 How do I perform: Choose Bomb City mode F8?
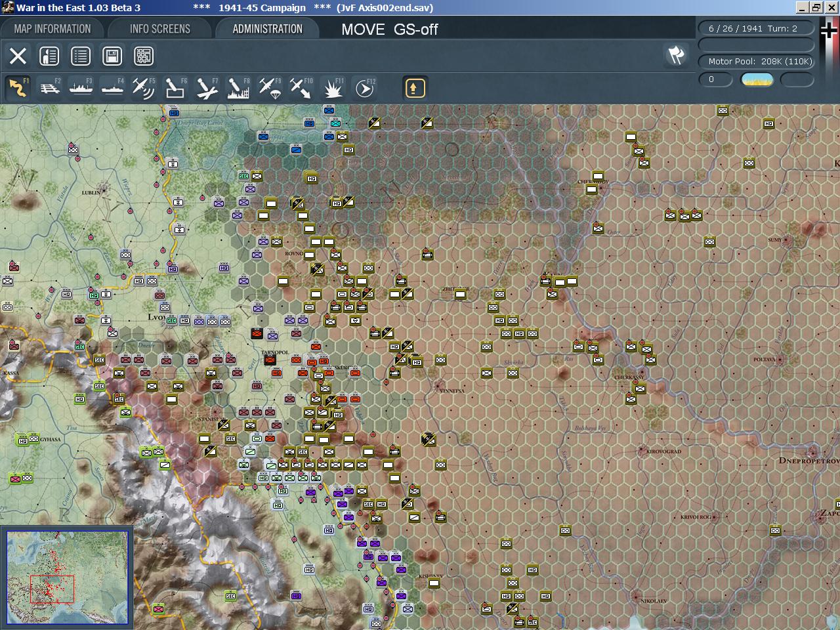(238, 88)
